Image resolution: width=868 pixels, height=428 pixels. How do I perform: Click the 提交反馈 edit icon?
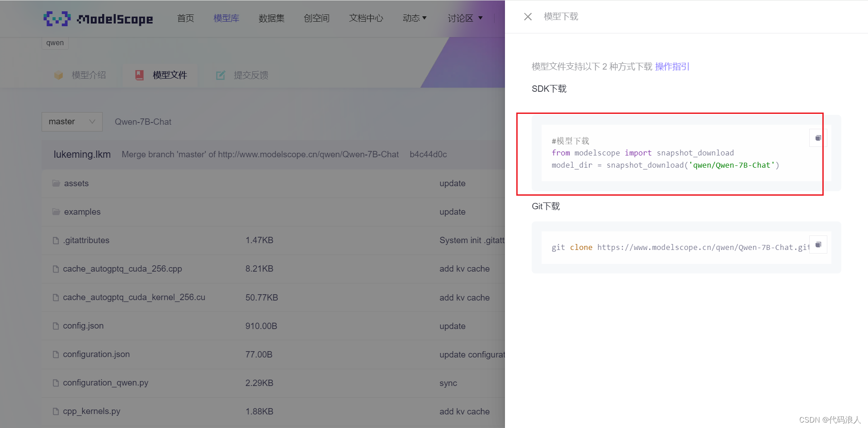[220, 75]
